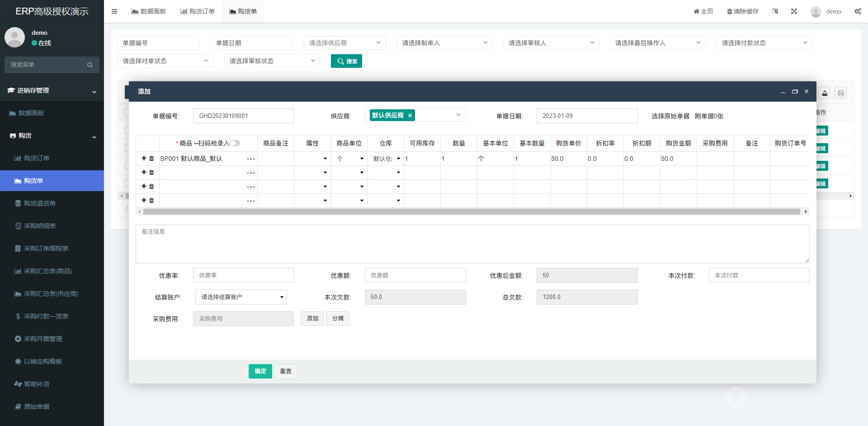The image size is (868, 426).
Task: Click the 备注信息 text area
Action: pos(472,244)
